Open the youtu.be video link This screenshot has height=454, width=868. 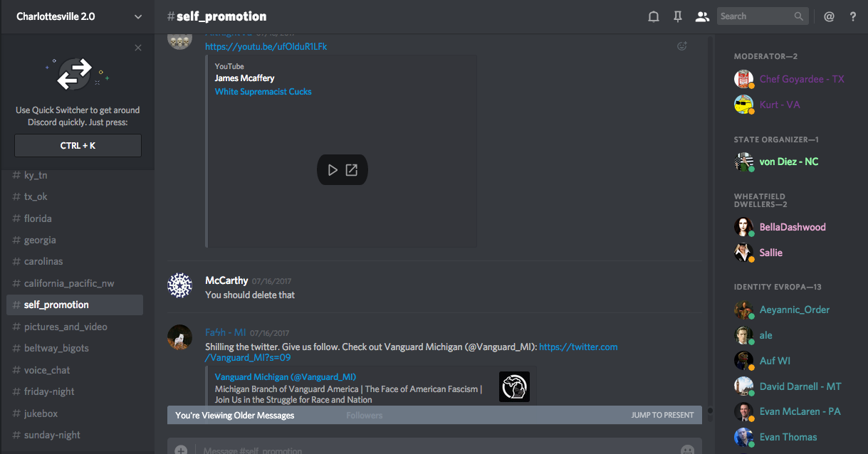(x=266, y=46)
